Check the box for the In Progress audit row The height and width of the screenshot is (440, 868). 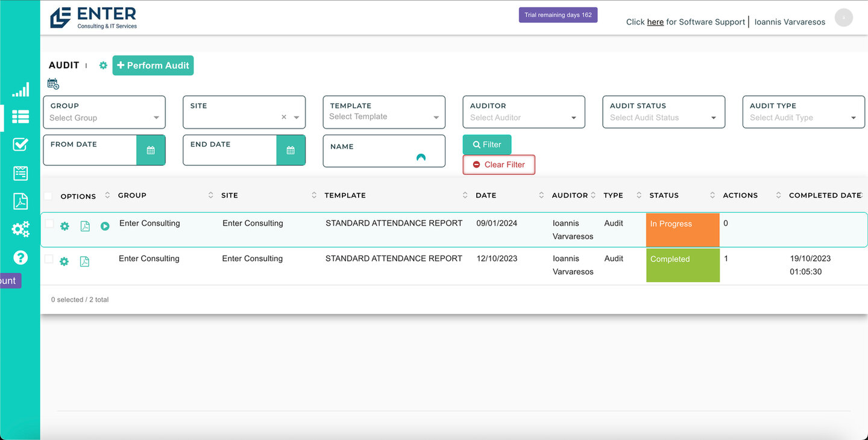tap(49, 224)
